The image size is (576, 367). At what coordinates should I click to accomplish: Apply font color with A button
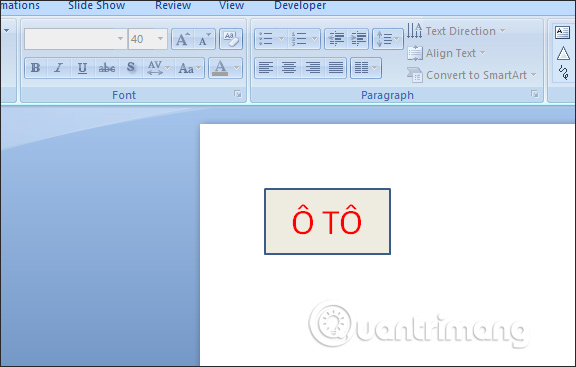tap(220, 68)
